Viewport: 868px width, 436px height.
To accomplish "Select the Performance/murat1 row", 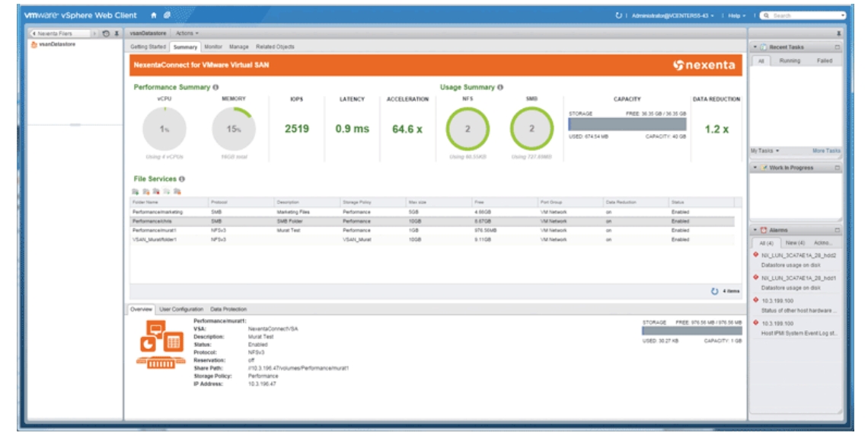I will click(432, 230).
